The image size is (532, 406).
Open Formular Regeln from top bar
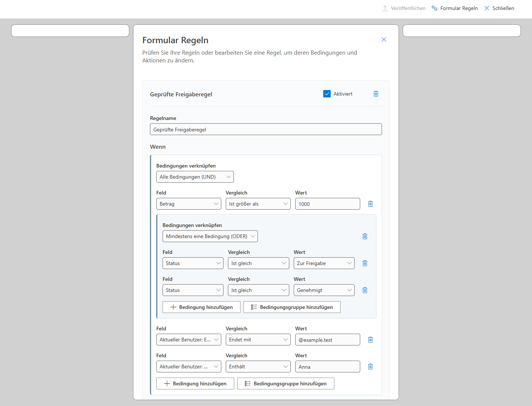tap(454, 8)
